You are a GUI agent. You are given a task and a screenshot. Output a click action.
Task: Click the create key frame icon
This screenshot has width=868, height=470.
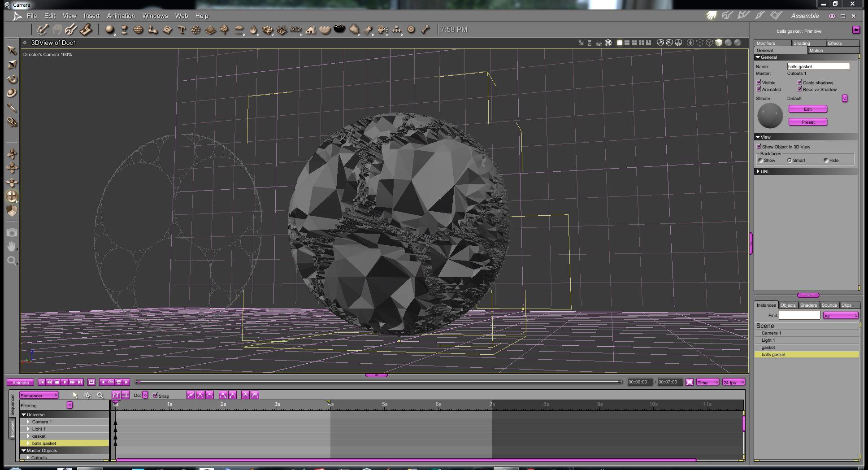pos(111,382)
